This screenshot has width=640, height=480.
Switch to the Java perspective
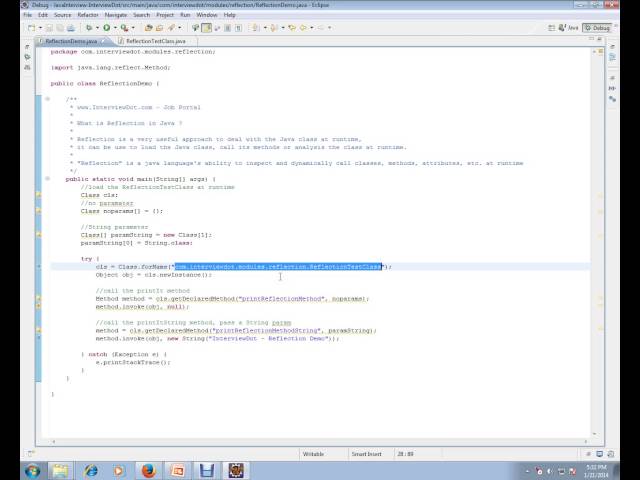click(569, 28)
